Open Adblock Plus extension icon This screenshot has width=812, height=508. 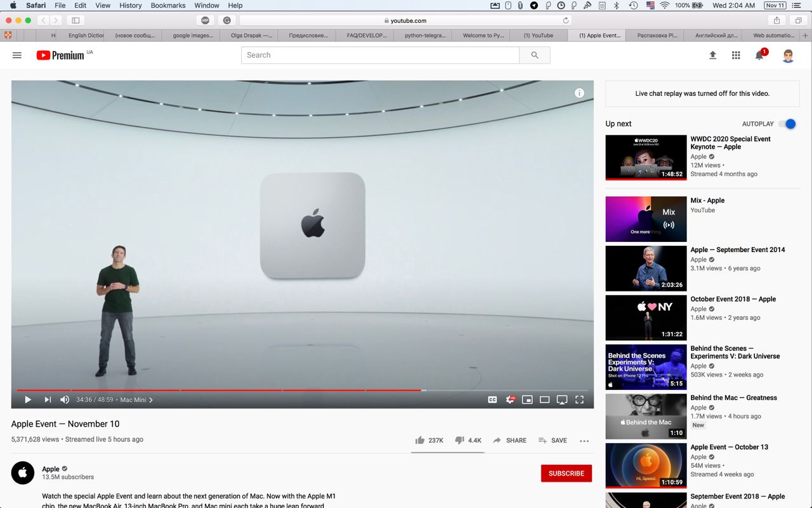205,20
